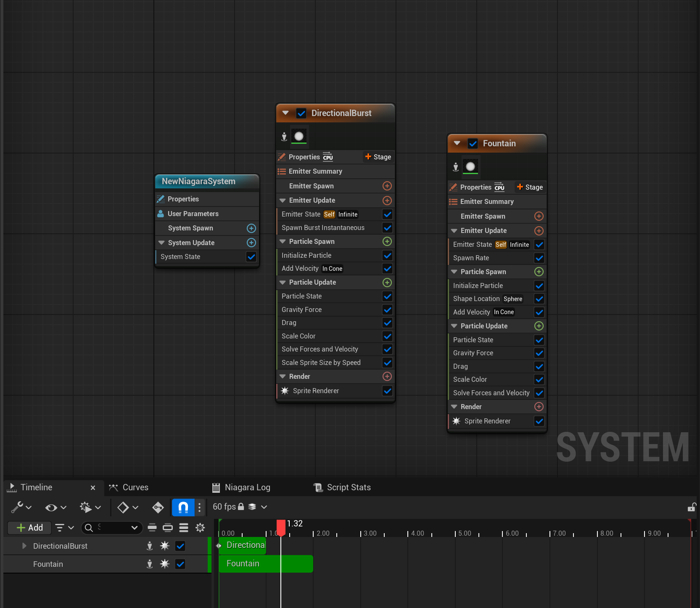Add module to Fountain Emitter Update

pos(539,231)
